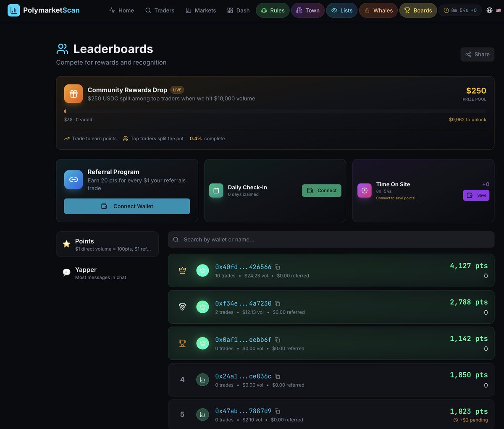This screenshot has width=504, height=429.
Task: Click the Points star icon
Action: [x=66, y=244]
